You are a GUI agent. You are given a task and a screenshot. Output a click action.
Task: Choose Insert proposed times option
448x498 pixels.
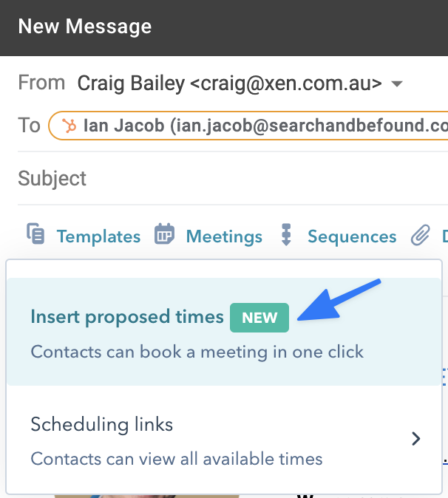coord(127,317)
